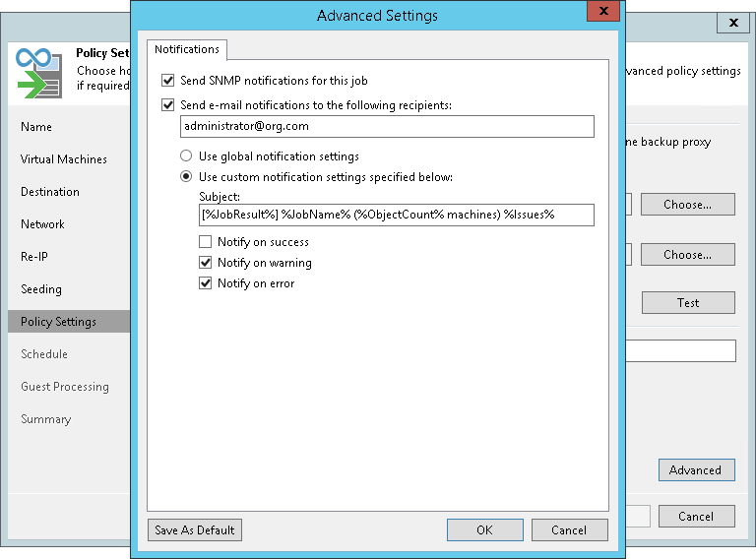756x559 pixels.
Task: Toggle Send e-mail notifications to recipients checkbox
Action: pos(167,104)
